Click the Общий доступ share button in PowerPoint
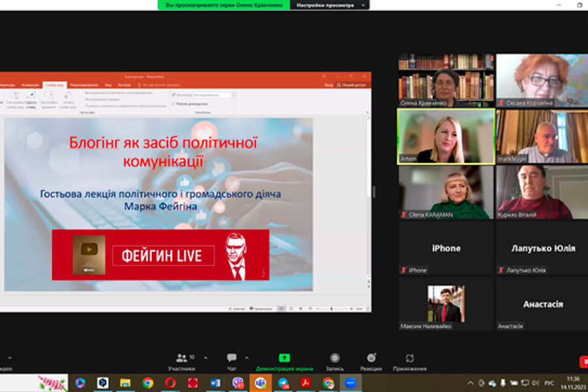This screenshot has height=392, width=588. tap(351, 85)
